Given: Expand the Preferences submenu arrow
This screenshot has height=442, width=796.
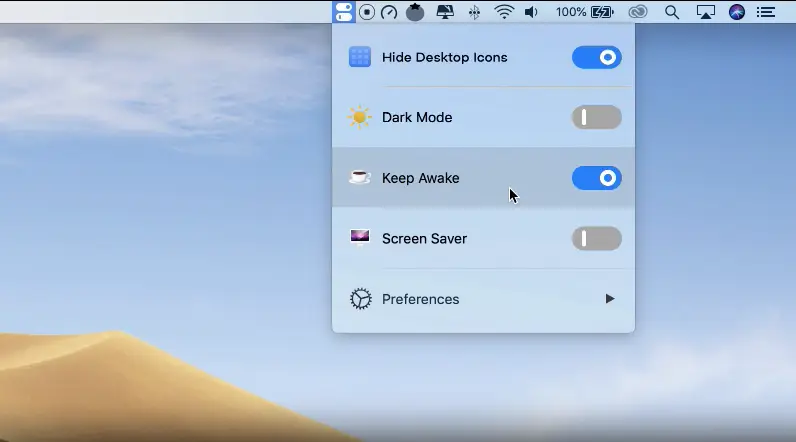Looking at the screenshot, I should pos(610,299).
